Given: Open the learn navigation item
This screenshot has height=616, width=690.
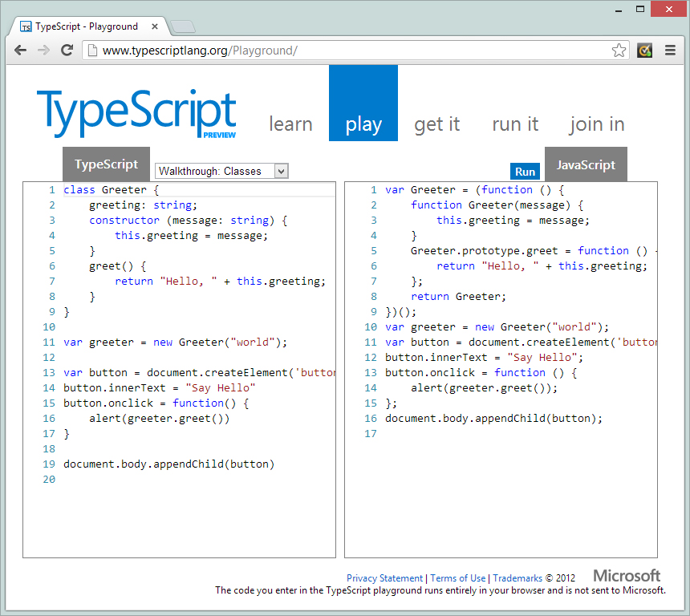Looking at the screenshot, I should pyautogui.click(x=291, y=124).
